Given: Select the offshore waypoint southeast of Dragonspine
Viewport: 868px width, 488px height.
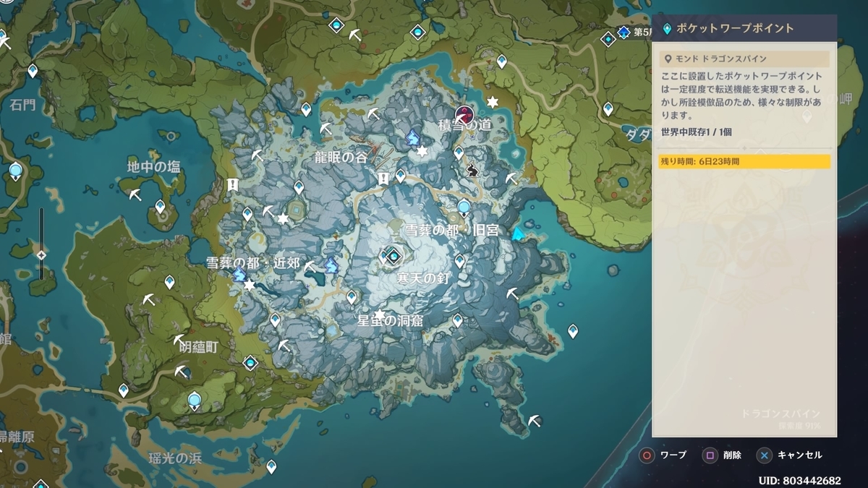Looking at the screenshot, I should pos(573,331).
